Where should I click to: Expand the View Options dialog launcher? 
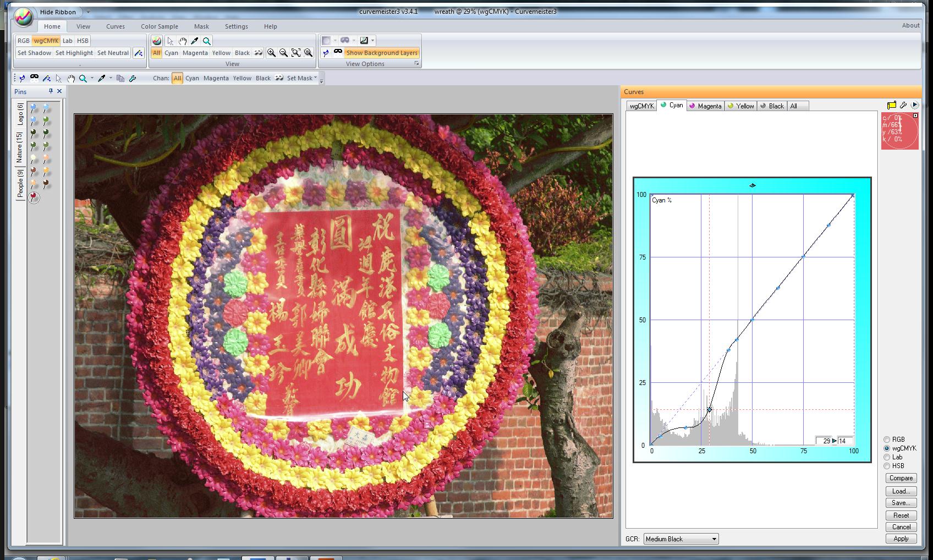click(416, 64)
